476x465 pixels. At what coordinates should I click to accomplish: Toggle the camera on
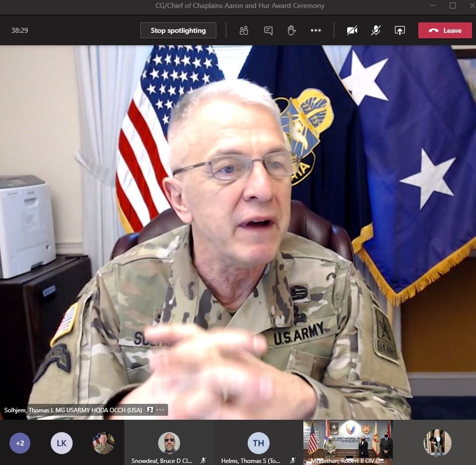[x=352, y=30]
